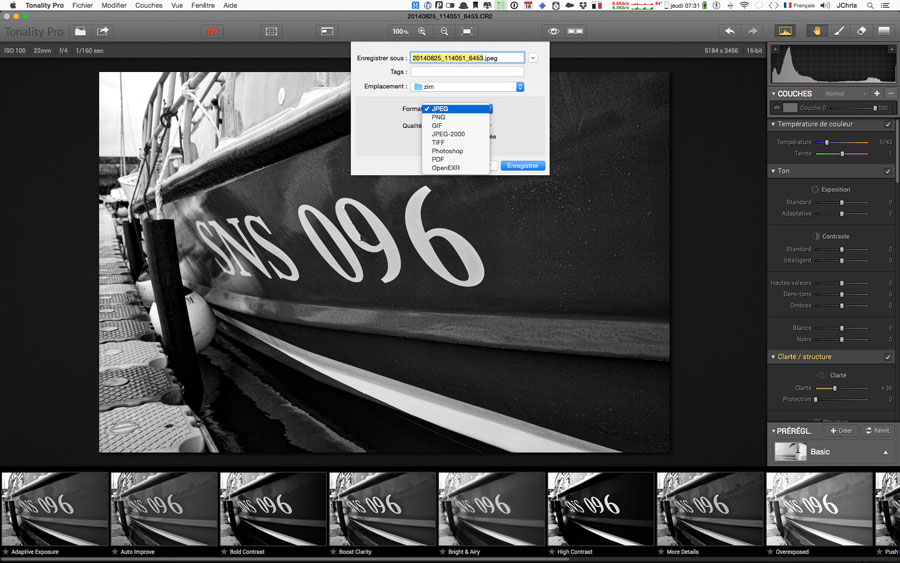Collapse the COUCHES panel
900x563 pixels.
pos(773,94)
